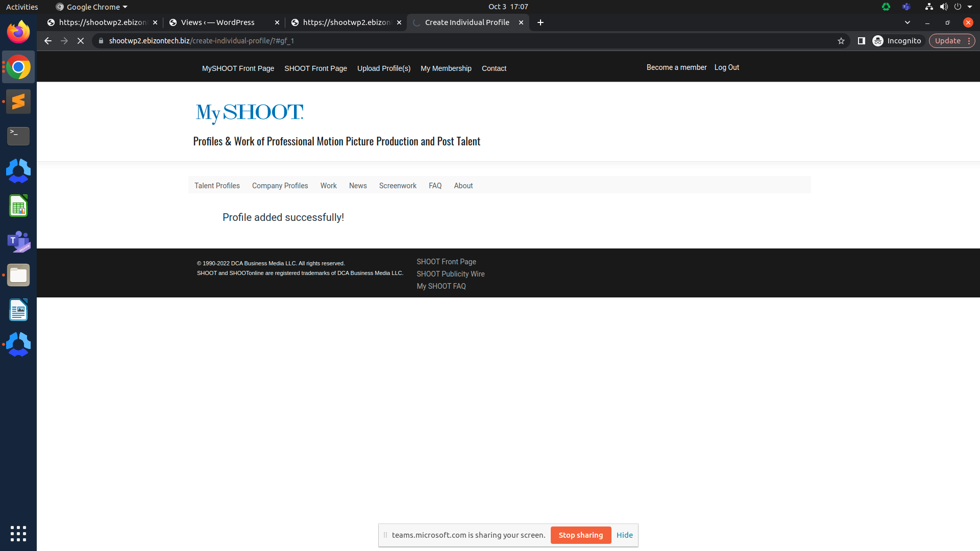Open a new tab with plus icon
Screen dimensions: 980x551
[541, 22]
